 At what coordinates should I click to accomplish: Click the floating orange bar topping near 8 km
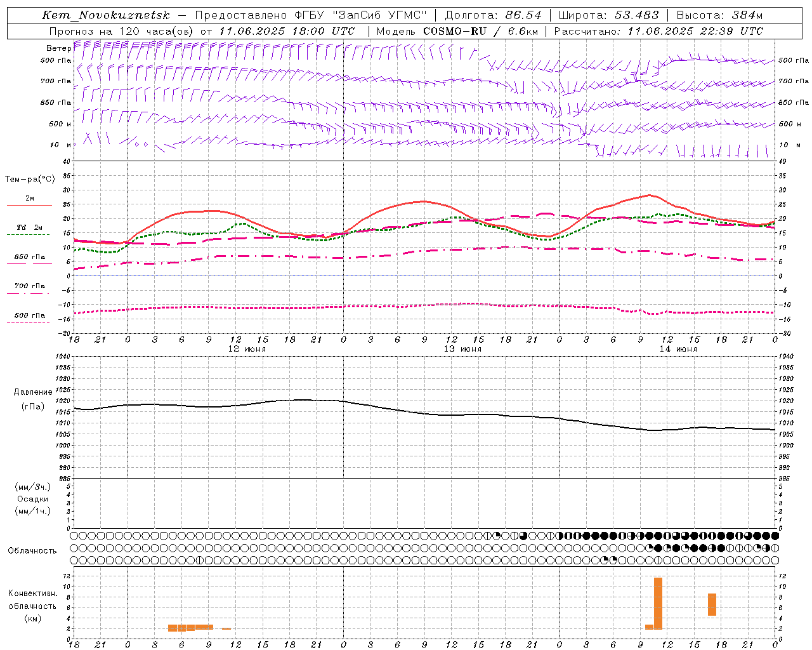(x=712, y=604)
